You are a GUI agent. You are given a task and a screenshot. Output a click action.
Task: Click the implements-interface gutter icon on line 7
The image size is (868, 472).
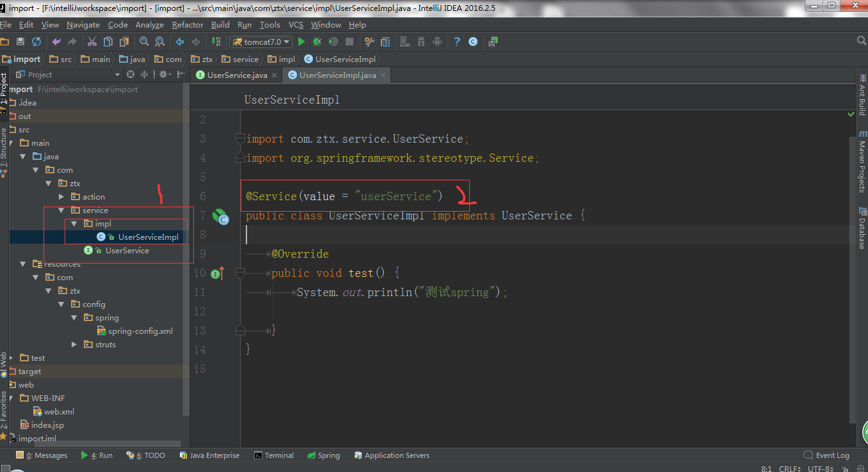tap(220, 216)
